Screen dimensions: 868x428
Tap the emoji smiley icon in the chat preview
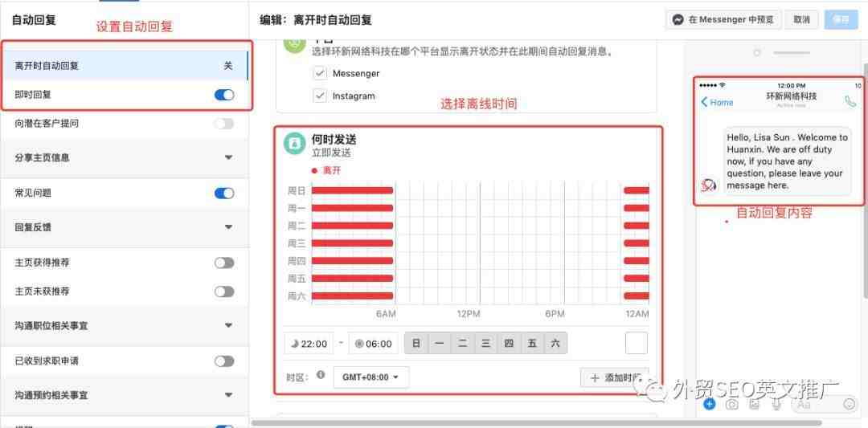pyautogui.click(x=850, y=404)
